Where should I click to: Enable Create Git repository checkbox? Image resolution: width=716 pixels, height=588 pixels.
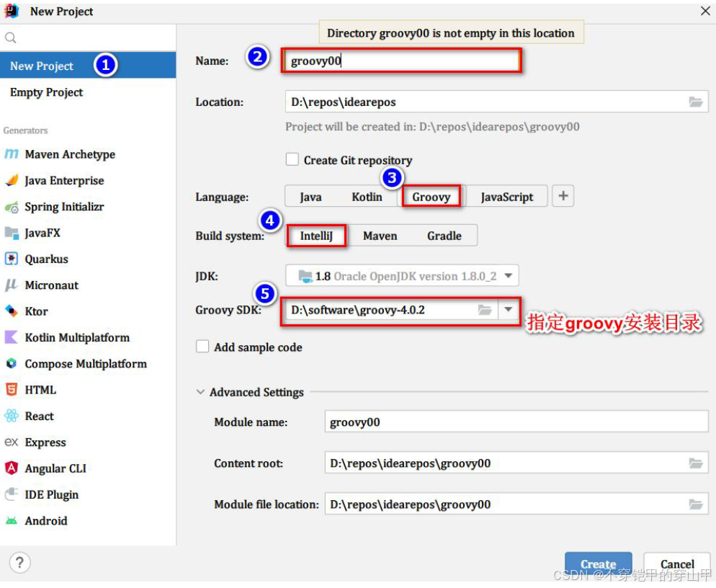(292, 159)
